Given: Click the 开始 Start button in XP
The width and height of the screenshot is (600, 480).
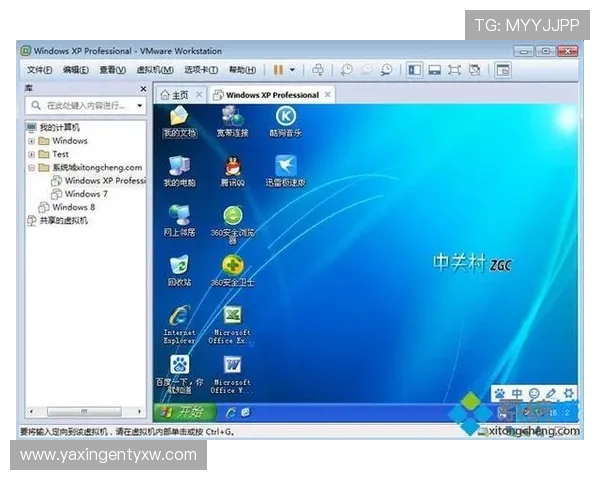Looking at the screenshot, I should click(184, 412).
